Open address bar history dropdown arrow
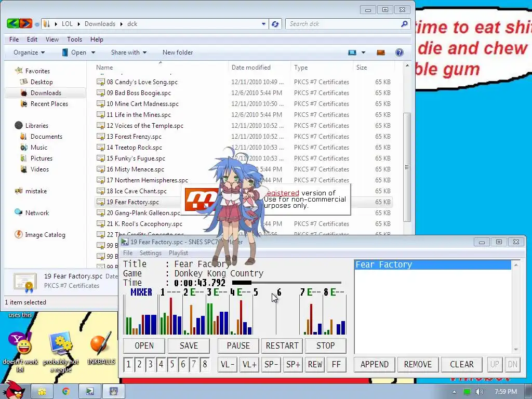This screenshot has height=399, width=532. click(263, 24)
